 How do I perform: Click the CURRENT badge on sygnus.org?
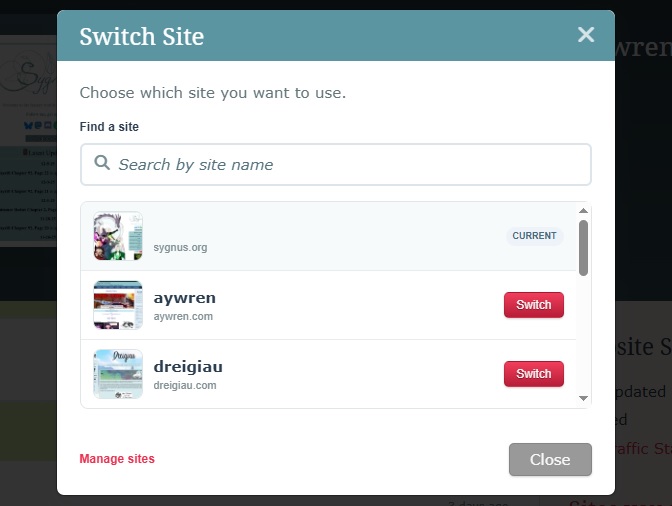point(534,236)
